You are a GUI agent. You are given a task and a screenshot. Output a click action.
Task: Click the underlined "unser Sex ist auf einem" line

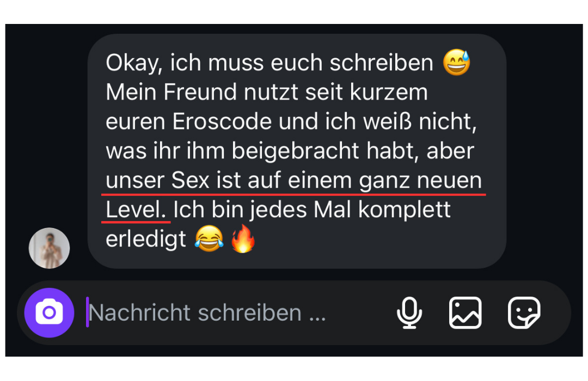click(x=229, y=180)
